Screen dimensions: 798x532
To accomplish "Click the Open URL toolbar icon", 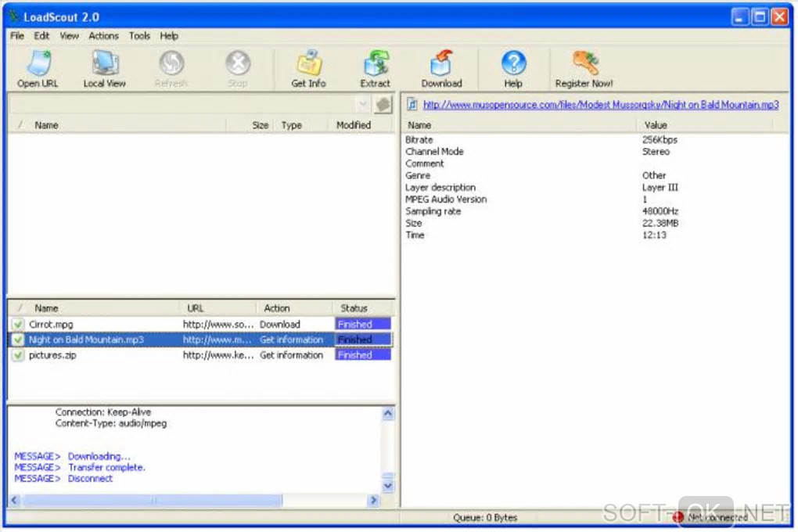I will 38,67.
